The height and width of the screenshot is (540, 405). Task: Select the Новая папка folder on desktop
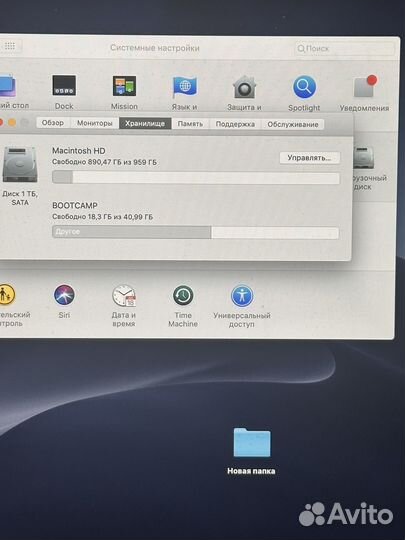[252, 443]
